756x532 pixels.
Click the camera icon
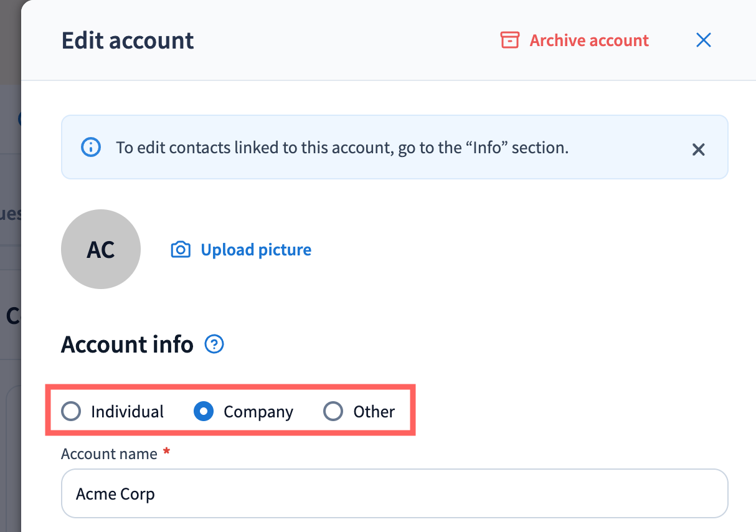181,250
